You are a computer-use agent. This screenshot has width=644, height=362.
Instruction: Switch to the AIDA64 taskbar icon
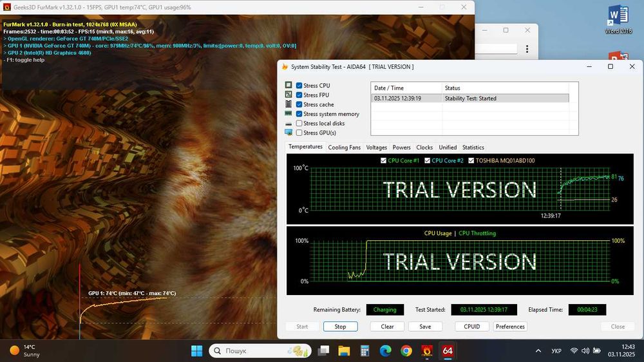coord(448,351)
